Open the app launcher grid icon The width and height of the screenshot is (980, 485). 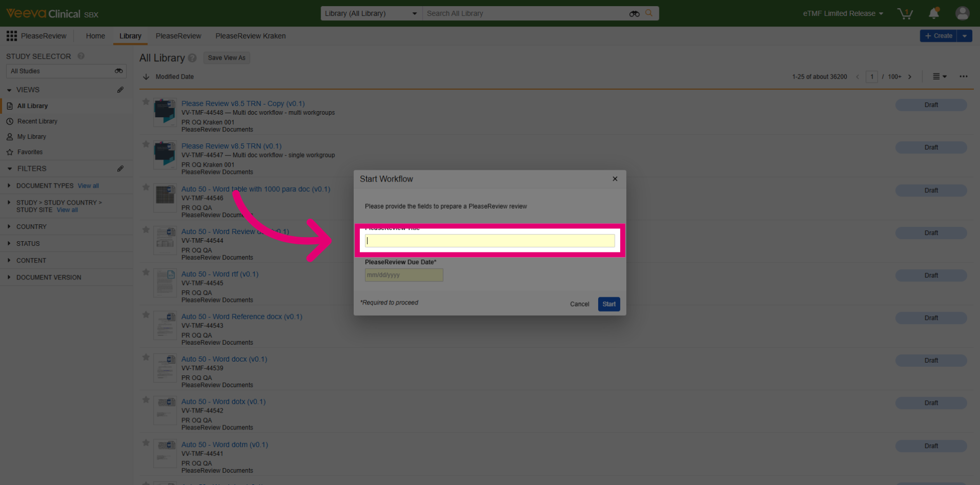[11, 36]
